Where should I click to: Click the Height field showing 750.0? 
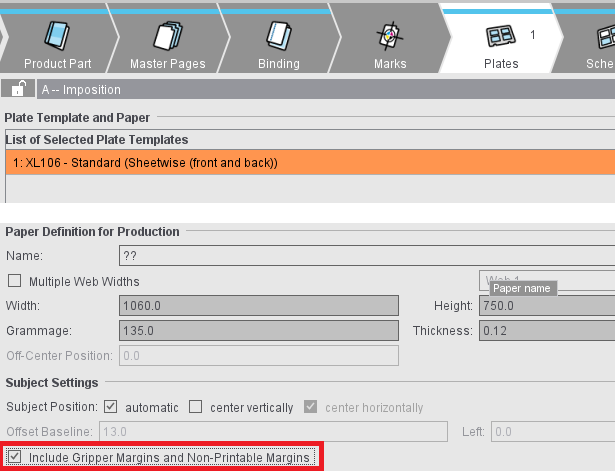546,305
